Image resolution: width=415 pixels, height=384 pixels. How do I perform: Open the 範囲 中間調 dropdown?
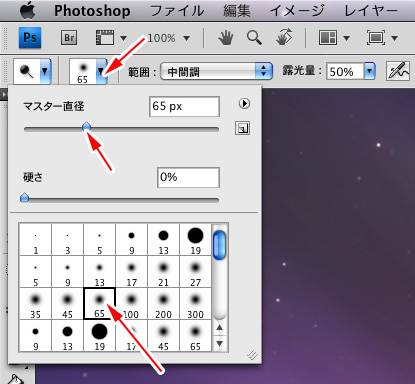click(x=216, y=71)
